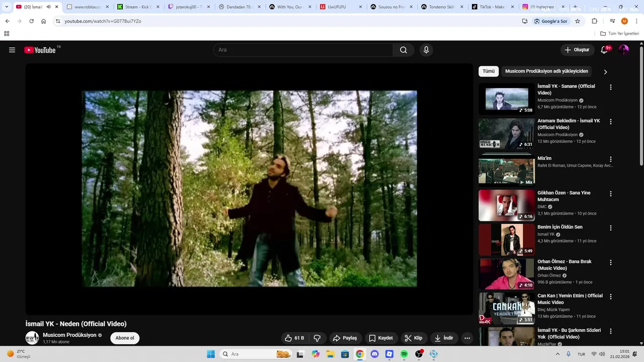The height and width of the screenshot is (362, 644).
Task: Start voice search with the microphone
Action: coord(426,50)
